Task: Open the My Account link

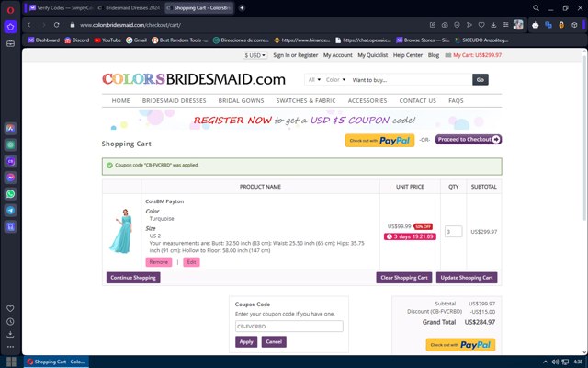Action: click(338, 55)
